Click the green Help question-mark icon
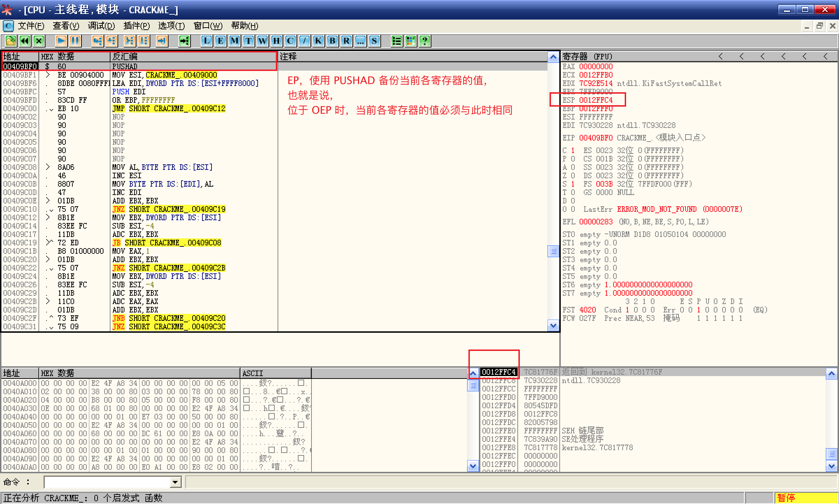The height and width of the screenshot is (504, 839). point(425,41)
